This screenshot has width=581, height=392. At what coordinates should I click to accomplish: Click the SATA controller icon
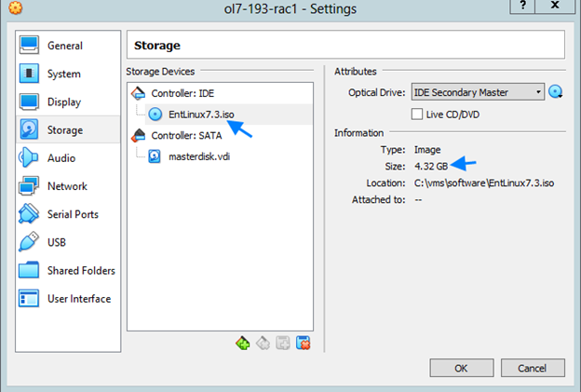click(x=138, y=136)
